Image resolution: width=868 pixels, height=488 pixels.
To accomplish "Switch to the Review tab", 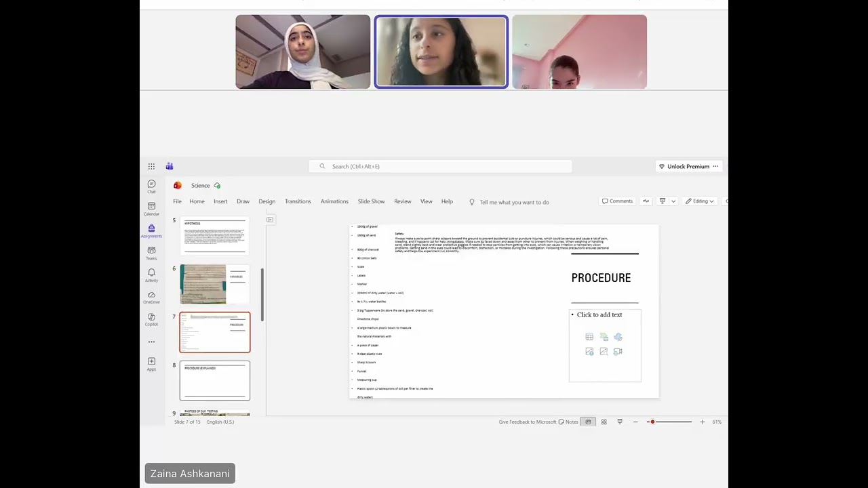I will click(403, 201).
